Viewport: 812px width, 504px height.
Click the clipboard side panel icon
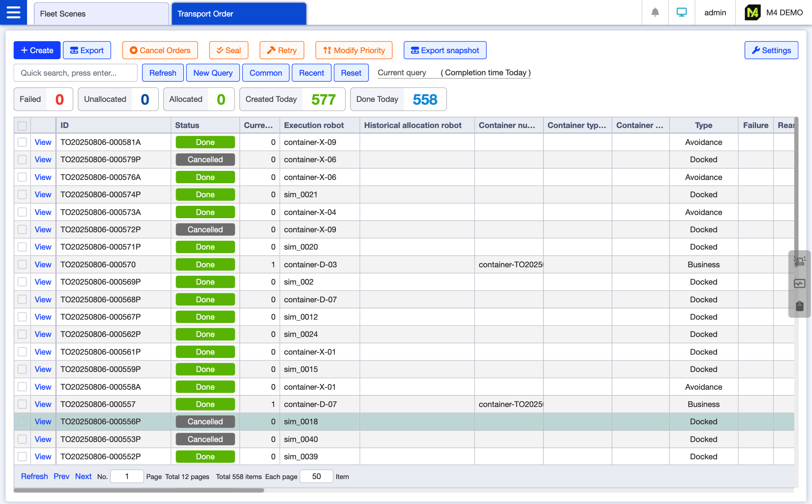click(800, 306)
